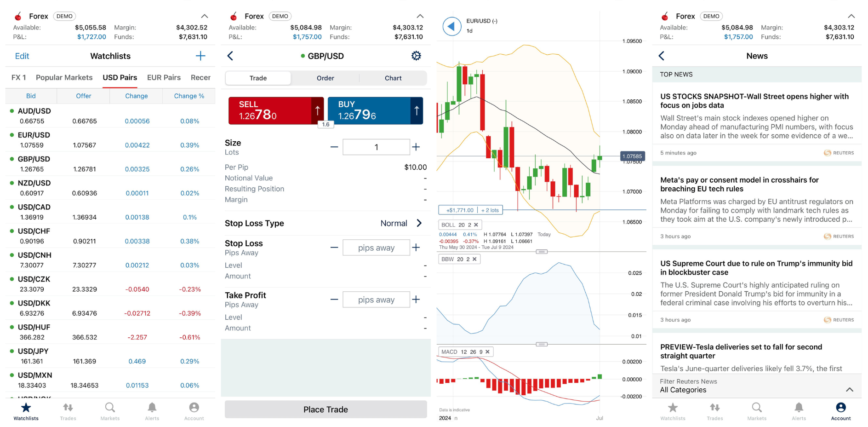This screenshot has width=868, height=427.
Task: Tap the blue BUY 1.26796 button
Action: 375,110
